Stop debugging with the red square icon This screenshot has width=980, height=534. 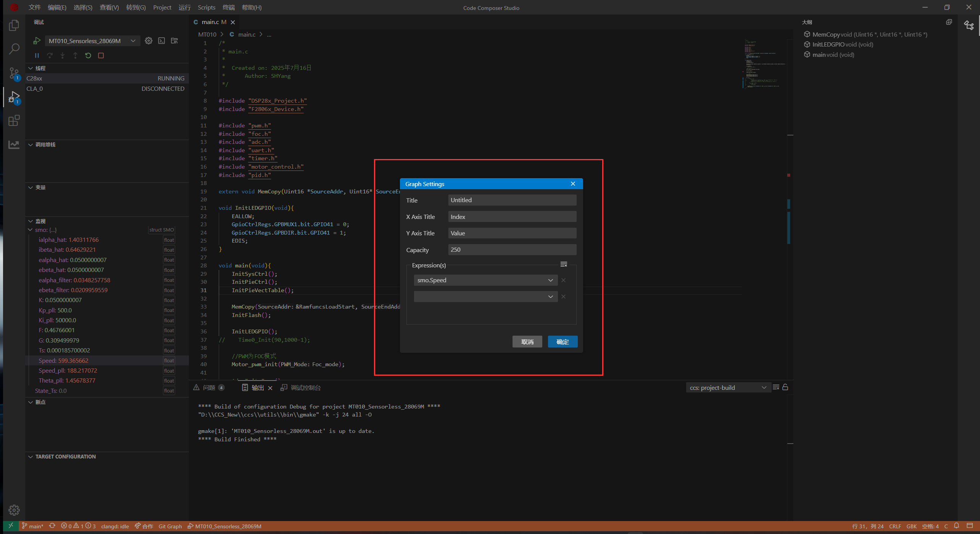[101, 55]
